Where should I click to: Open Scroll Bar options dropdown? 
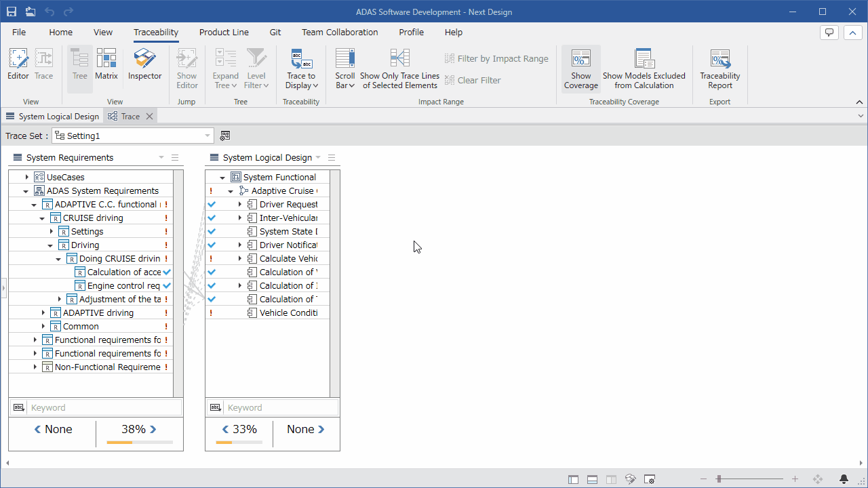coord(345,69)
